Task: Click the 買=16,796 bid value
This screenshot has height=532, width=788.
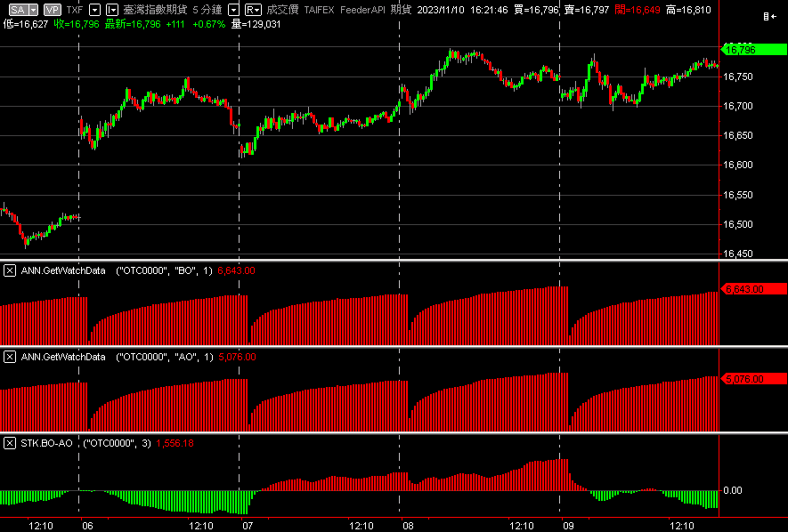Action: tap(536, 10)
